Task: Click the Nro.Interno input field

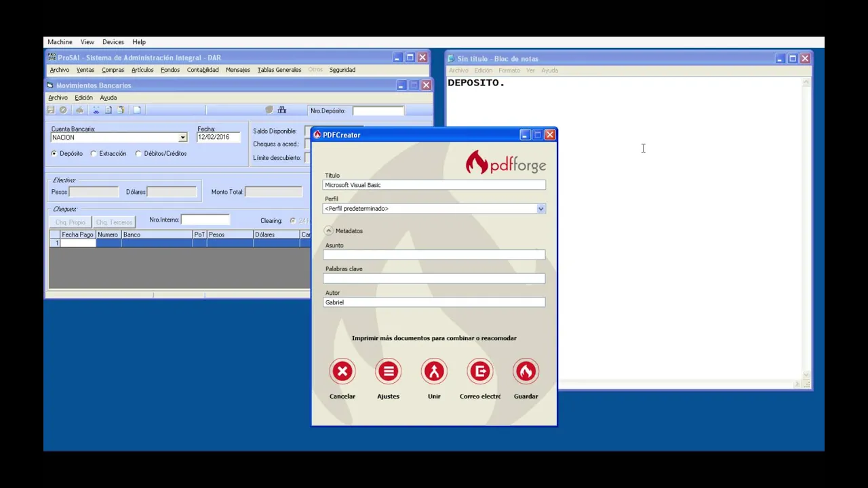Action: [x=205, y=220]
